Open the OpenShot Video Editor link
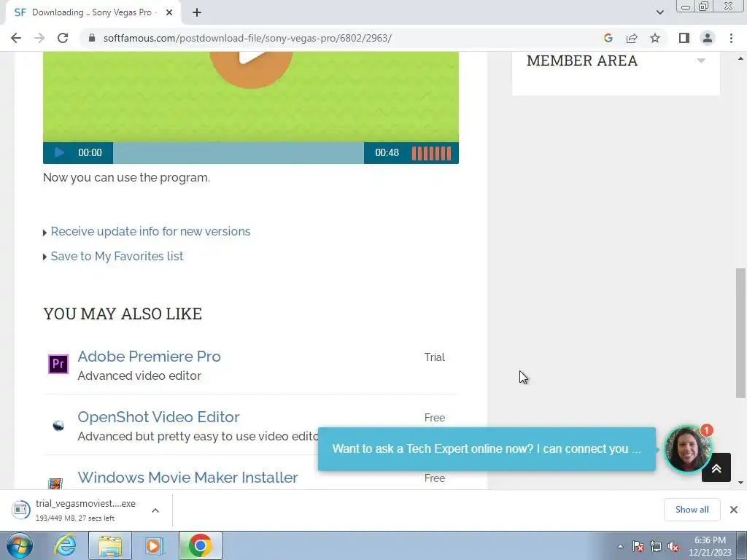The height and width of the screenshot is (560, 747). click(158, 416)
